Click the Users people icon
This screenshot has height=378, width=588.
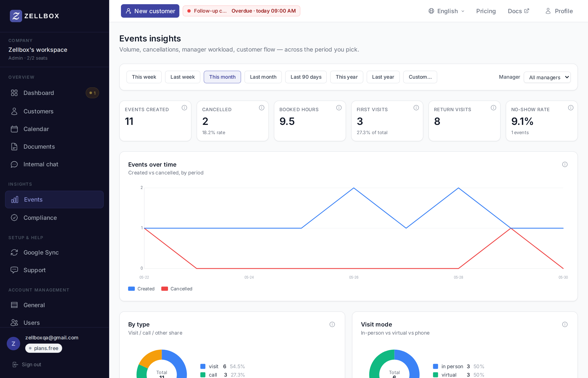click(14, 323)
